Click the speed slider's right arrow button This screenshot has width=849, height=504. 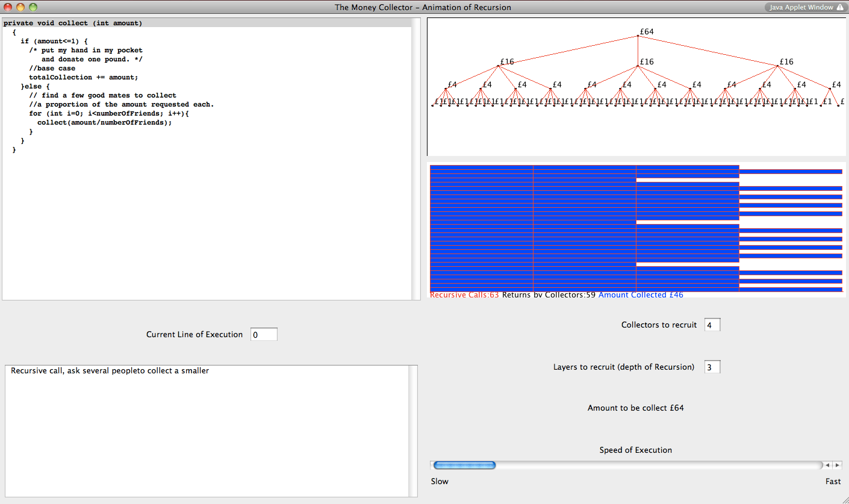click(x=838, y=465)
